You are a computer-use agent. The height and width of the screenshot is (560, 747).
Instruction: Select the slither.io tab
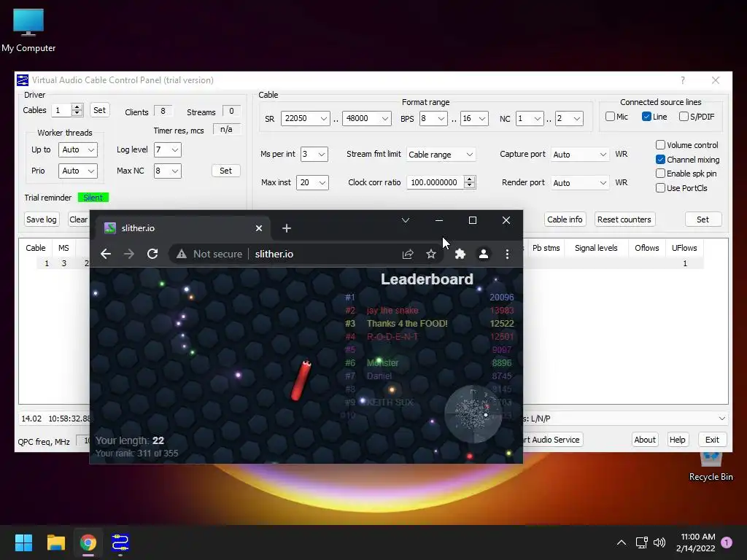click(x=183, y=228)
